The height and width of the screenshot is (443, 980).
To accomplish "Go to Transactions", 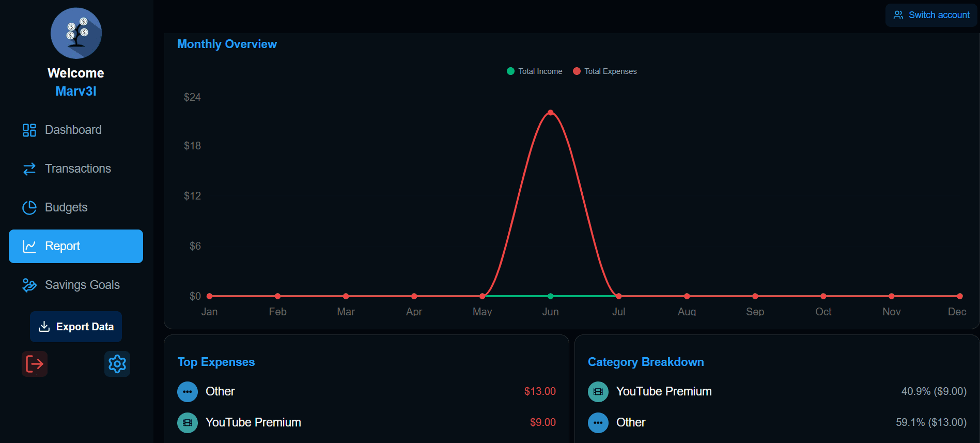I will tap(76, 169).
